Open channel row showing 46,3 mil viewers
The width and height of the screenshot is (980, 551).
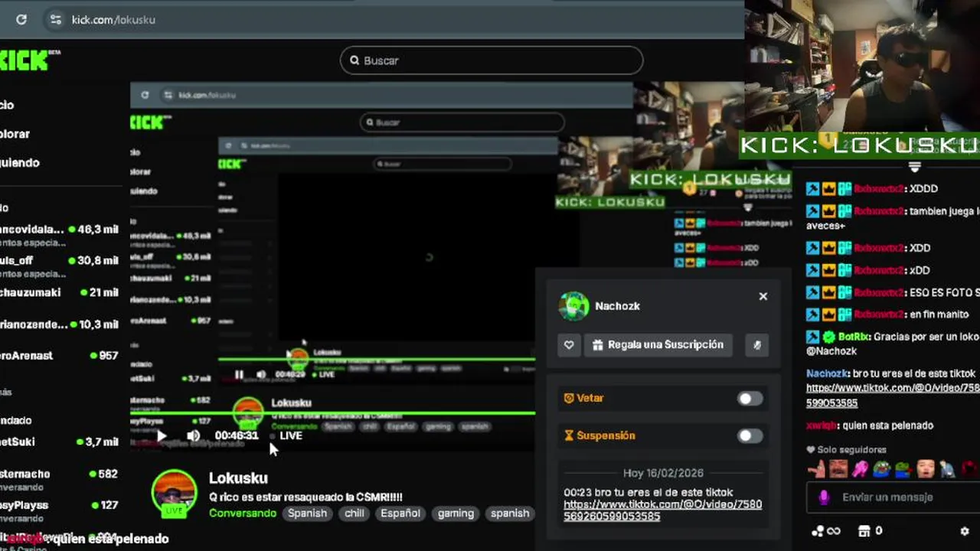point(59,234)
